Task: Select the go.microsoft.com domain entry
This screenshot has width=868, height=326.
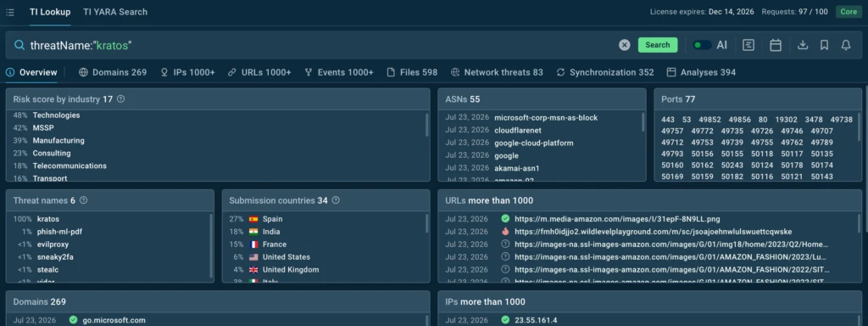Action: [114, 320]
